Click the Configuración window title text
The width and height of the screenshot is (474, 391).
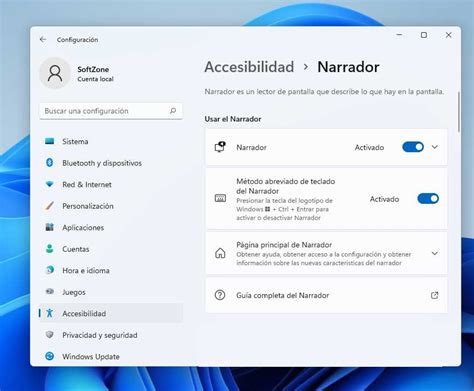click(x=77, y=40)
